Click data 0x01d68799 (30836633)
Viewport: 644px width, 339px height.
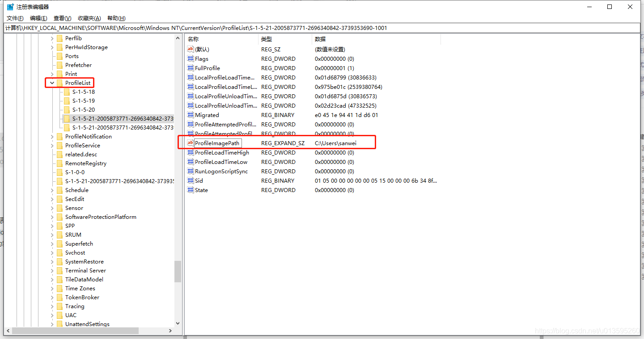pyautogui.click(x=345, y=77)
